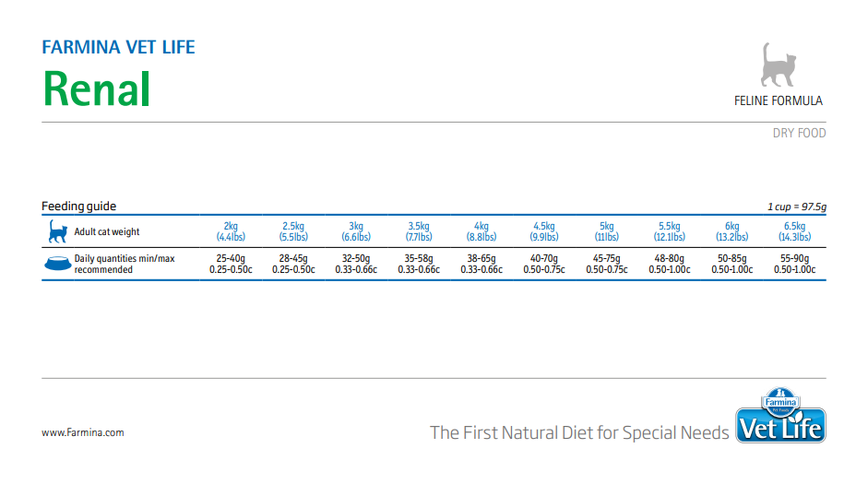Select the FELINE FORMULA label
The height and width of the screenshot is (484, 868).
779,100
